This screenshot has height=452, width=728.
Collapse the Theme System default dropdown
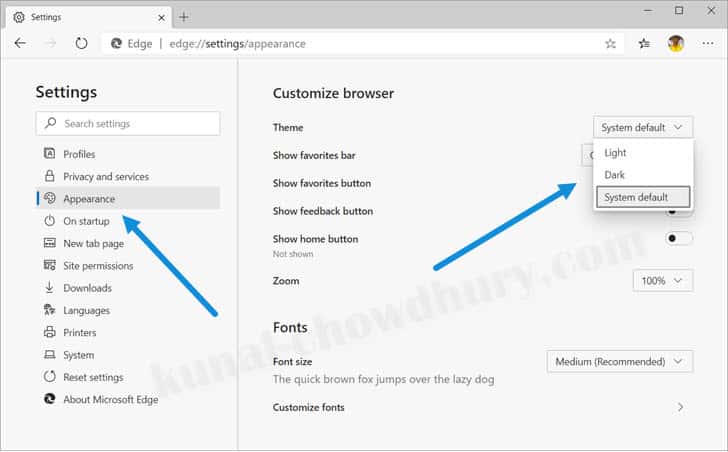click(x=643, y=127)
